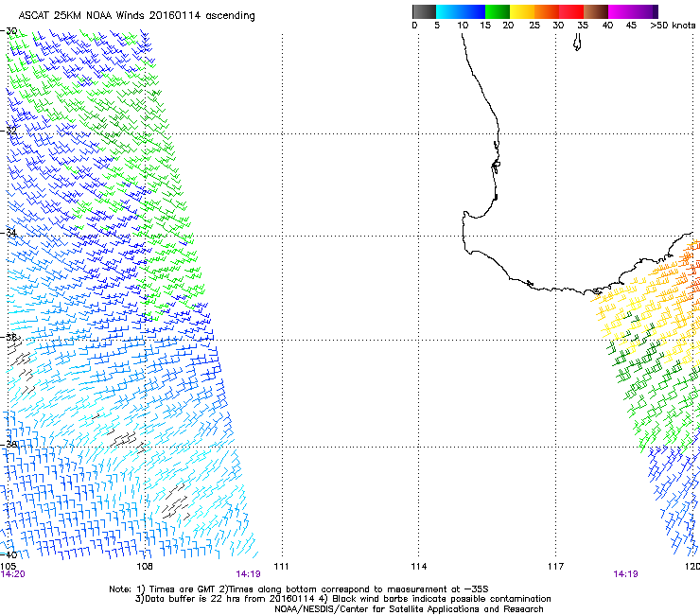Click the note line 'Times are GMT'
700x615 pixels.
(x=181, y=589)
